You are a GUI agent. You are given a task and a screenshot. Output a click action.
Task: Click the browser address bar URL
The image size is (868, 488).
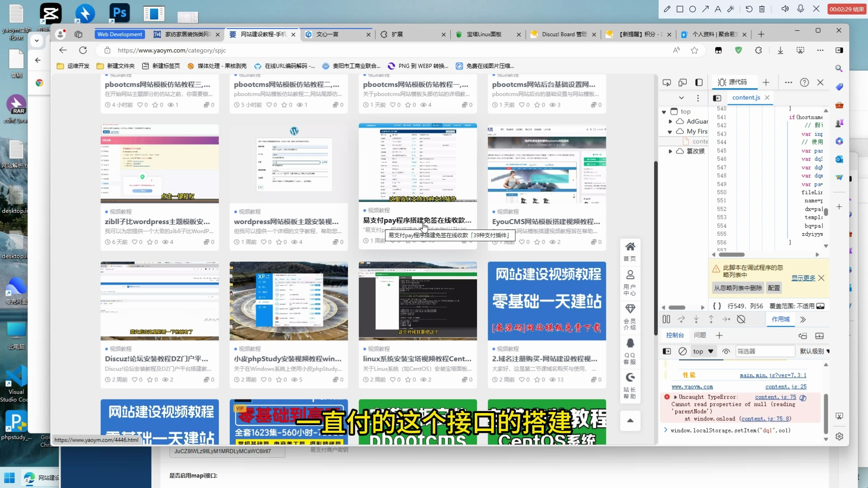click(172, 50)
